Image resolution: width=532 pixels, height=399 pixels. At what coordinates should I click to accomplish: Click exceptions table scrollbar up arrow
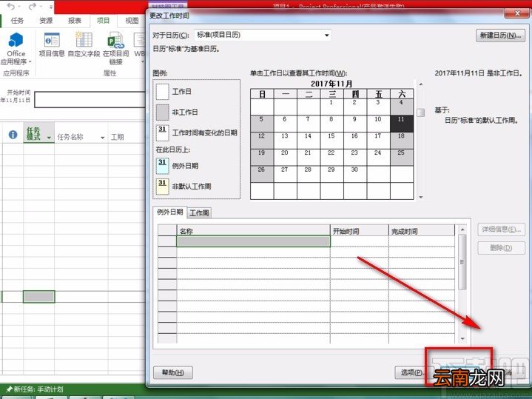pyautogui.click(x=462, y=229)
